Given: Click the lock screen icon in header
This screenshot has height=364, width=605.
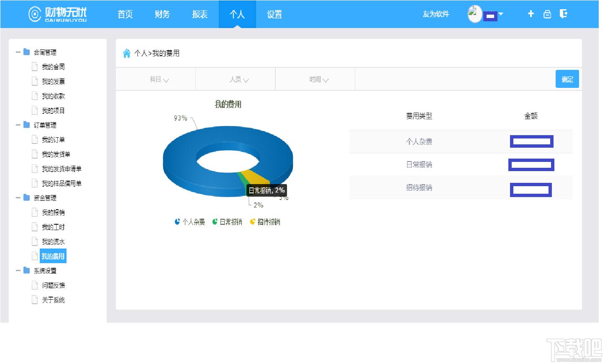Looking at the screenshot, I should coord(547,14).
